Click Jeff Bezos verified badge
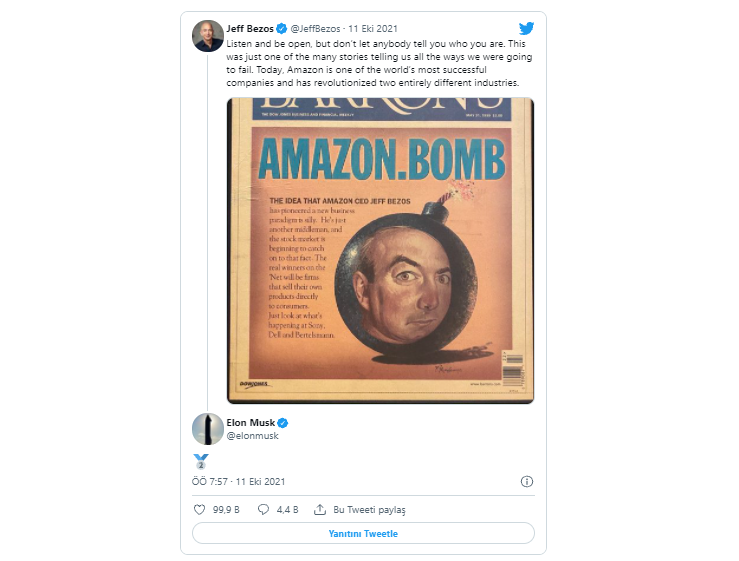 click(282, 29)
